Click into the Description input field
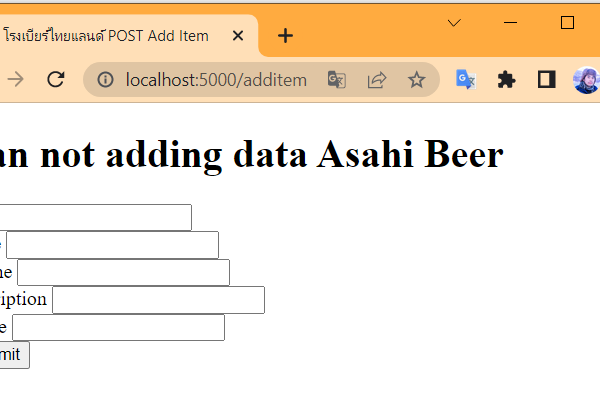The image size is (600, 400). tap(158, 300)
